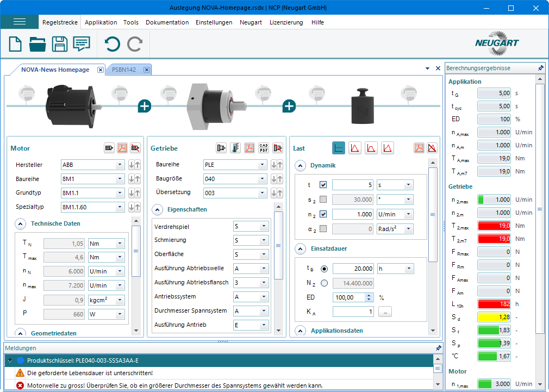Create a new file with blank document icon
549x392 pixels.
[15, 44]
